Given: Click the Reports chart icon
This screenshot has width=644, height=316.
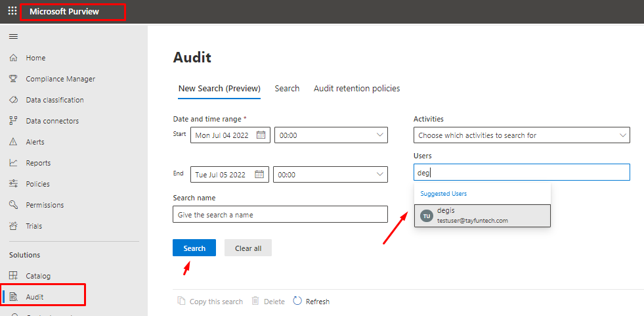Looking at the screenshot, I should (x=13, y=163).
